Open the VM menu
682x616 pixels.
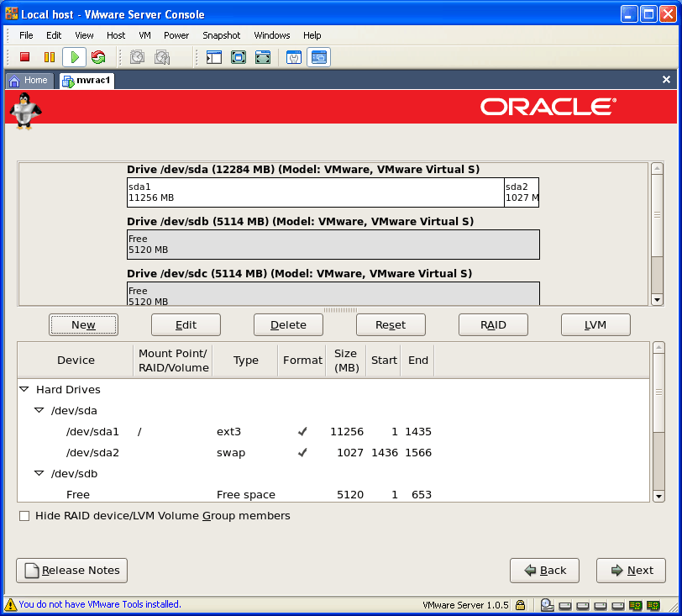(x=144, y=35)
